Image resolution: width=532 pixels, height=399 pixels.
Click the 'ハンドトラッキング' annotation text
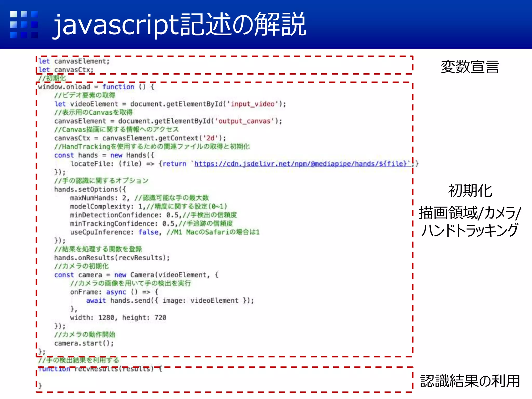pyautogui.click(x=470, y=230)
